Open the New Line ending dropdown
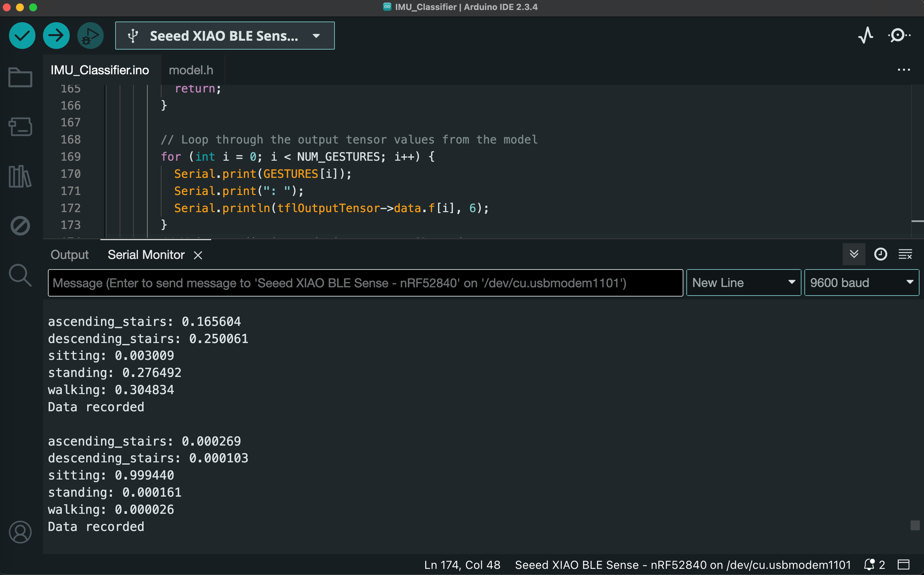924x575 pixels. 743,282
